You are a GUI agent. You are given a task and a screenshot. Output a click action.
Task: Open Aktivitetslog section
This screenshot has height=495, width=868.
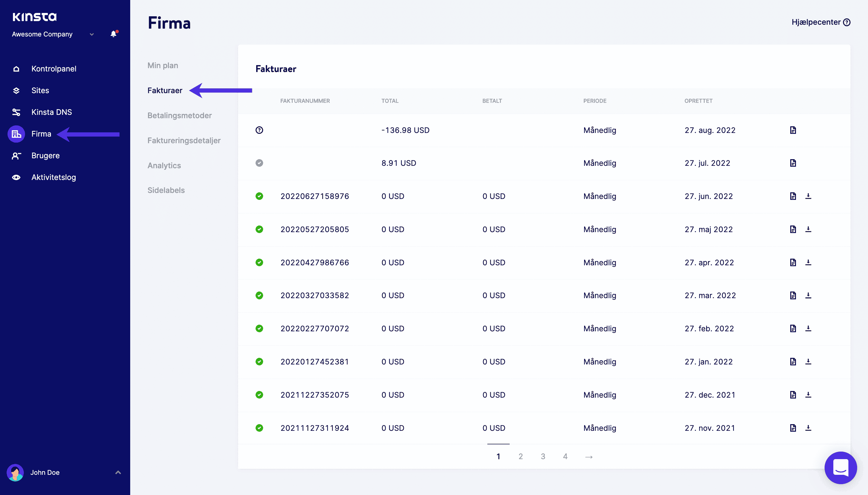54,178
